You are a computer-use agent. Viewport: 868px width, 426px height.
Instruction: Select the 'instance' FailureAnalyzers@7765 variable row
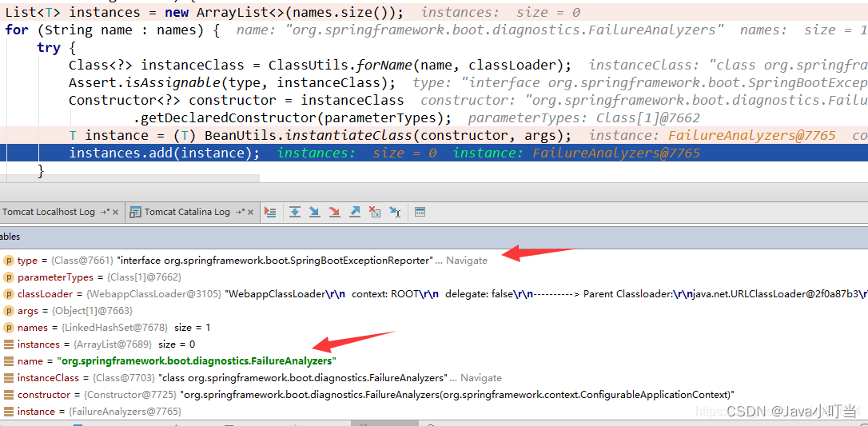[434, 412]
